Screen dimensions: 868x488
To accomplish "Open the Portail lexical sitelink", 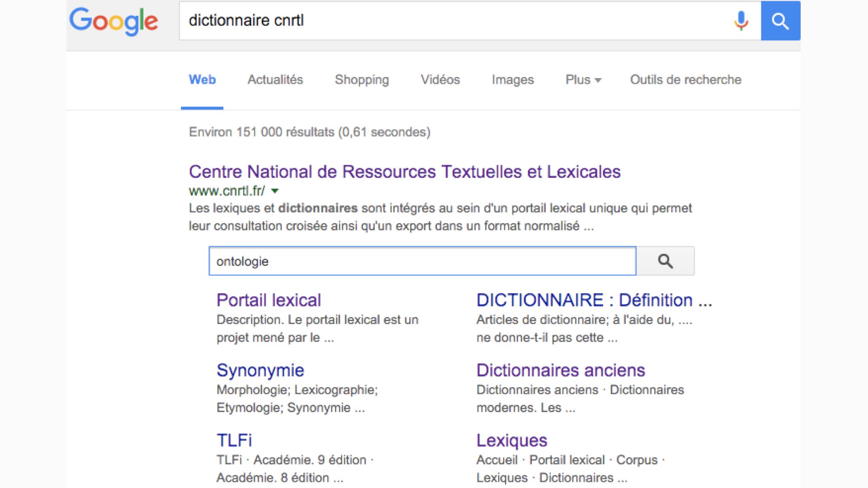I will tap(269, 300).
